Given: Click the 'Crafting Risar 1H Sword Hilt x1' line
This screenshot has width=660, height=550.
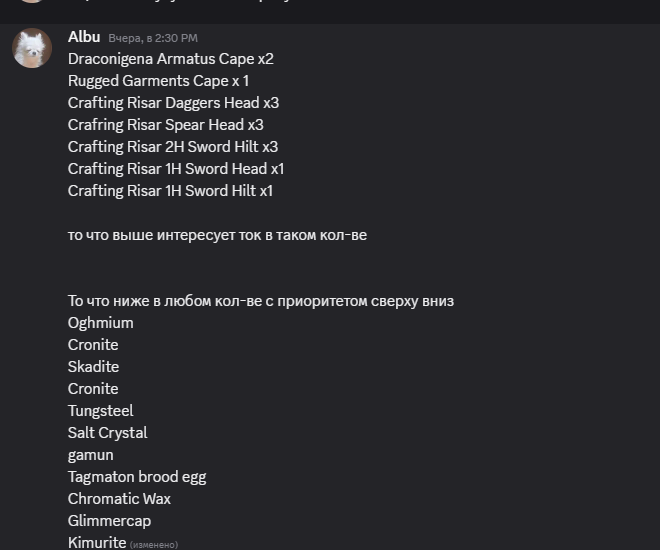Looking at the screenshot, I should (170, 191).
